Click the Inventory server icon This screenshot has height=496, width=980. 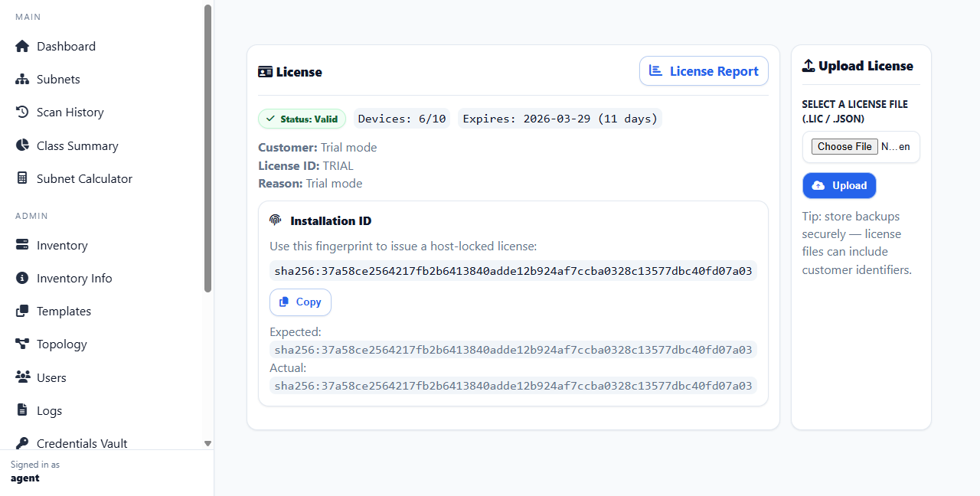22,245
